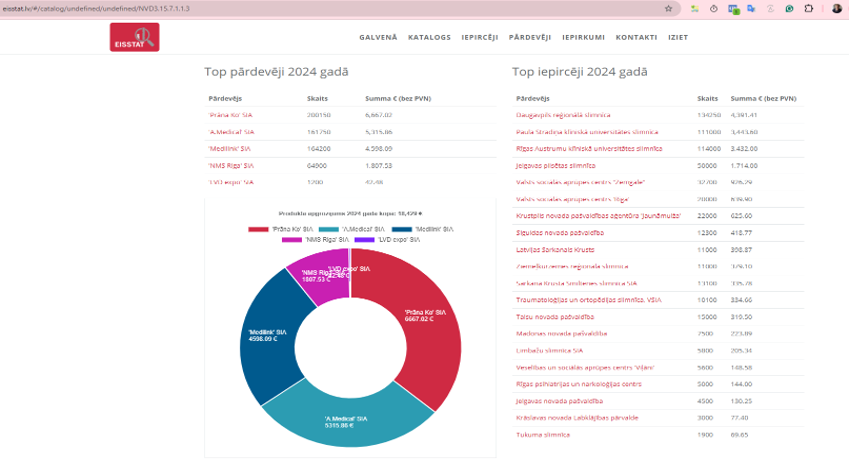Open Talsu novada pašvaldība link
The width and height of the screenshot is (849, 461).
[555, 316]
